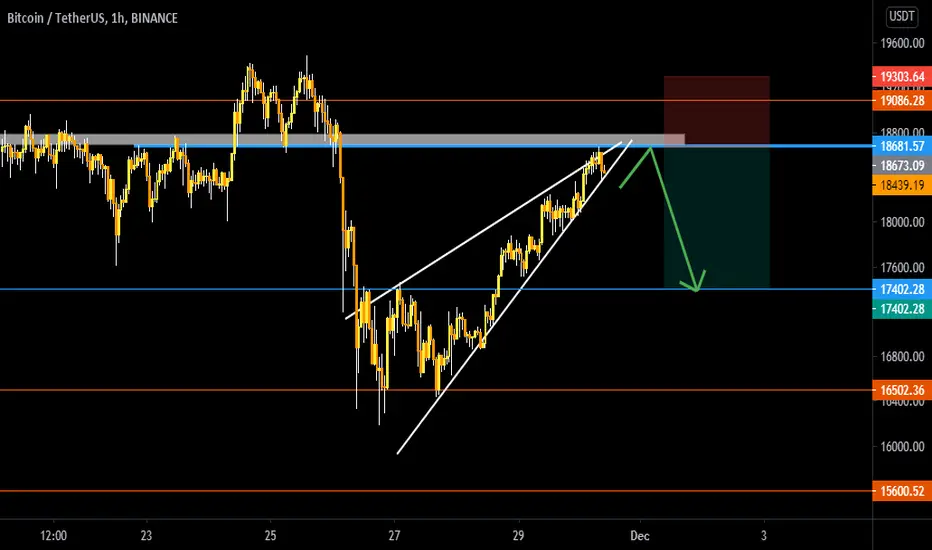Select the orange horizontal line at 16502.36

[x=436, y=390]
